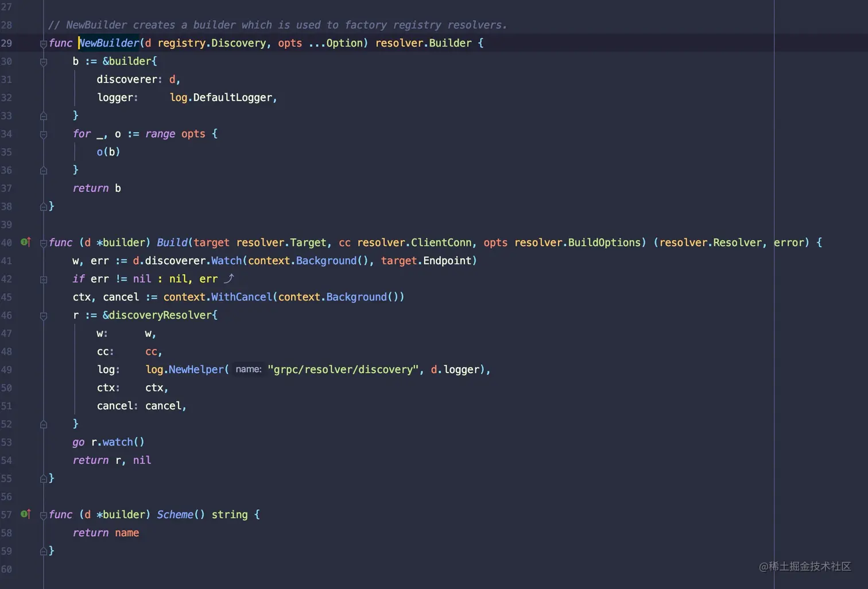Click the 'discoverer' field on line 31

tap(127, 79)
